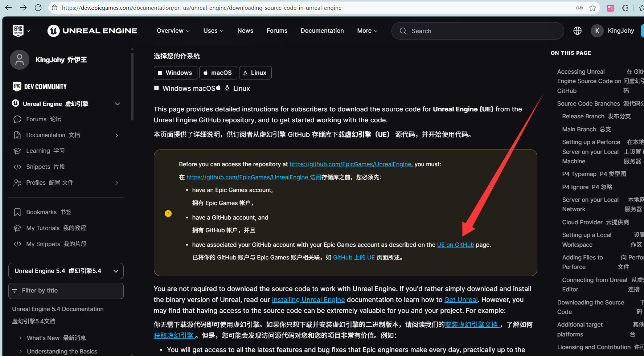The height and width of the screenshot is (356, 644).
Task: Focus the Search input field
Action: tap(477, 31)
